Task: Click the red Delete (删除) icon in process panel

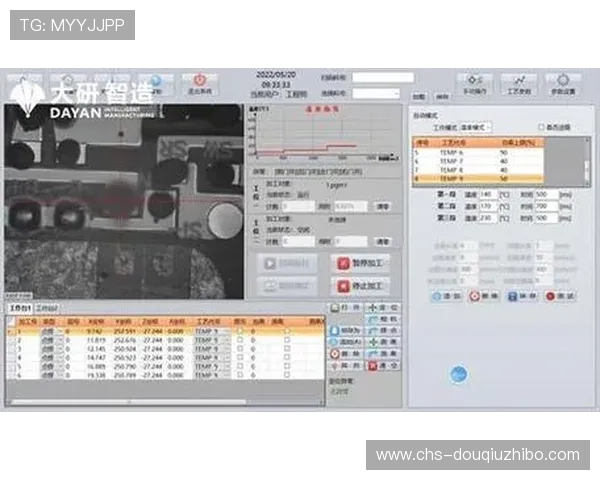Action: click(474, 296)
